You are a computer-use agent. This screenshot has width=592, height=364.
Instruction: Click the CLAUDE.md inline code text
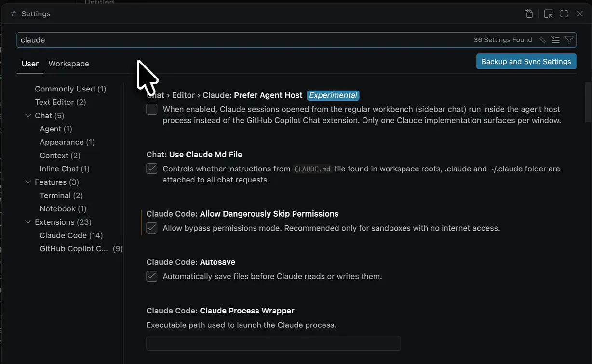pos(312,169)
